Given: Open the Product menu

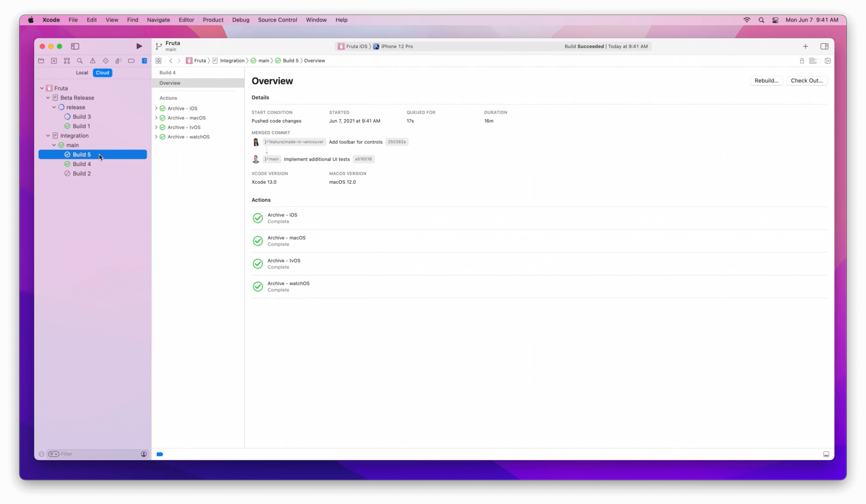Looking at the screenshot, I should tap(213, 20).
